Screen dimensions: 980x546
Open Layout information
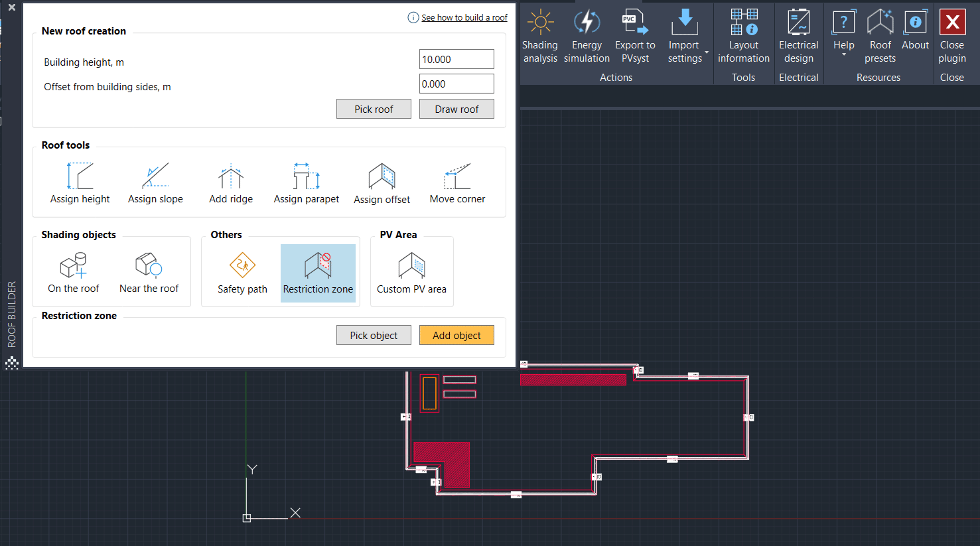click(x=744, y=36)
